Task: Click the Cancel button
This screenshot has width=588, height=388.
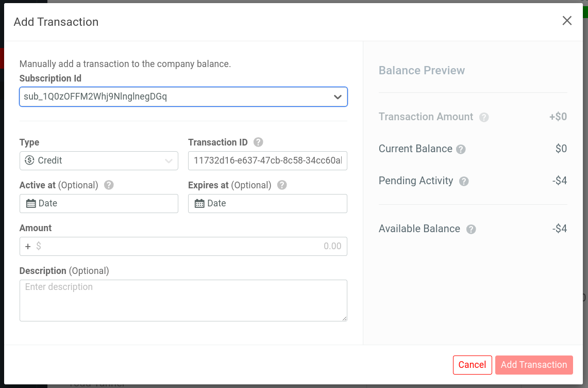Action: [x=472, y=365]
